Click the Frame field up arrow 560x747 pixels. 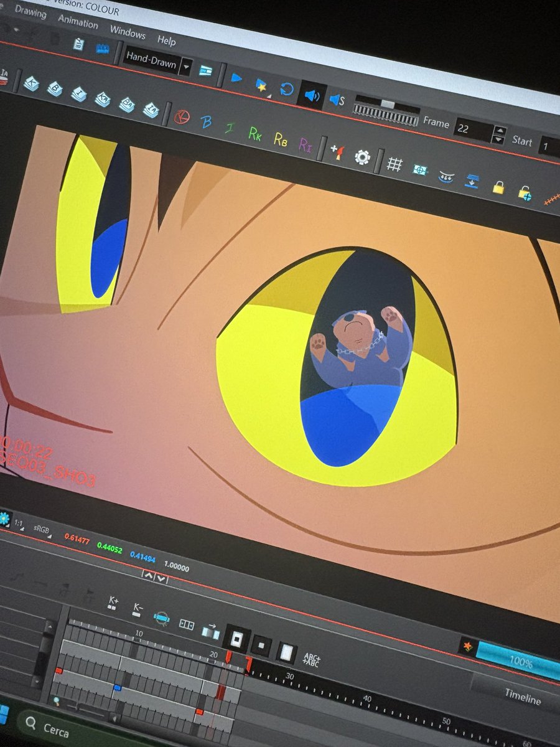499,131
